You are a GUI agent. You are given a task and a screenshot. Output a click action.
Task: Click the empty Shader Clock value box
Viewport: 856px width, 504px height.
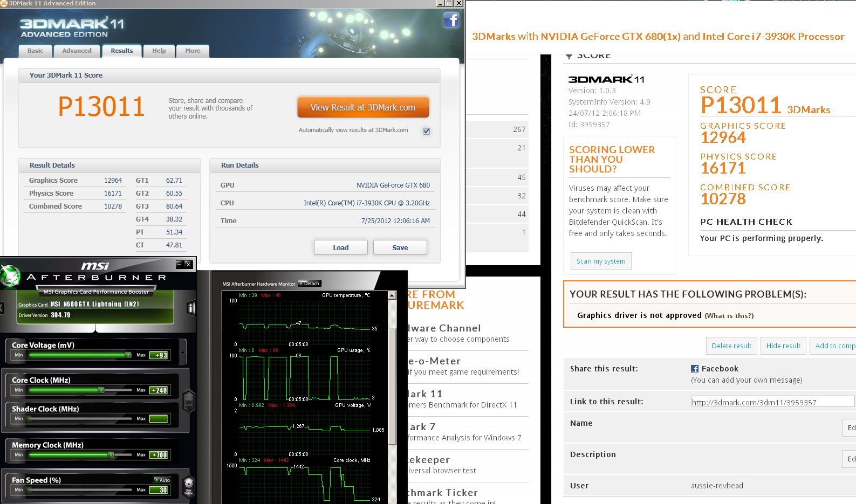point(159,419)
